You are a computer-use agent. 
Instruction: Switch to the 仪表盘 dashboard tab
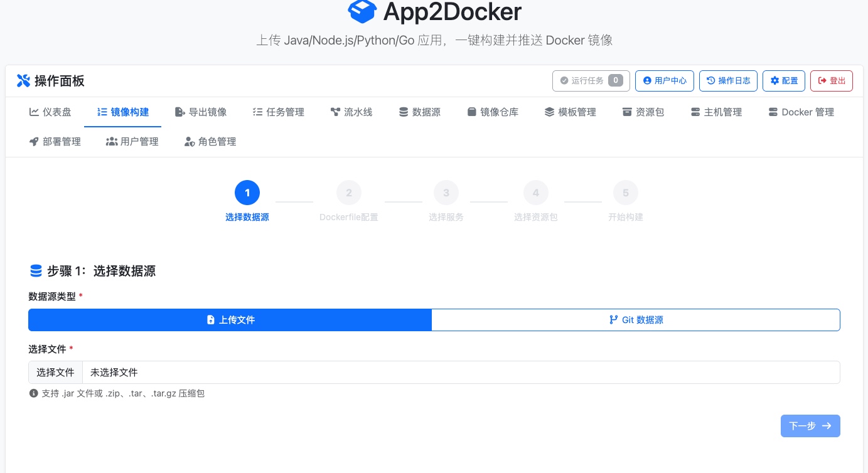point(50,112)
